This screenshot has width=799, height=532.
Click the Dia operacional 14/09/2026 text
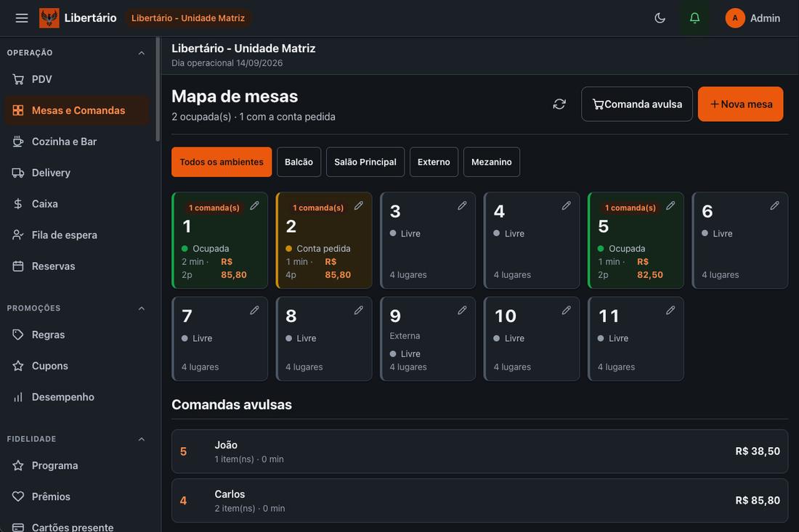(227, 63)
